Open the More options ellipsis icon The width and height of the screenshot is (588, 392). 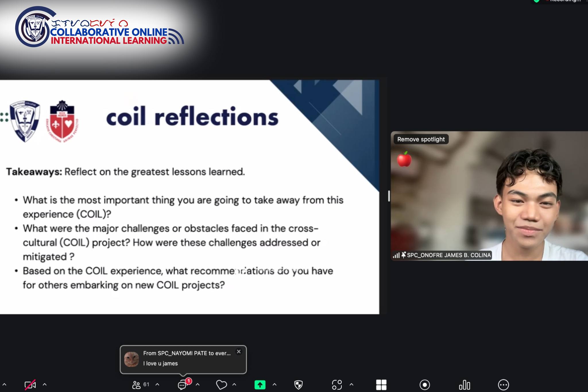503,385
